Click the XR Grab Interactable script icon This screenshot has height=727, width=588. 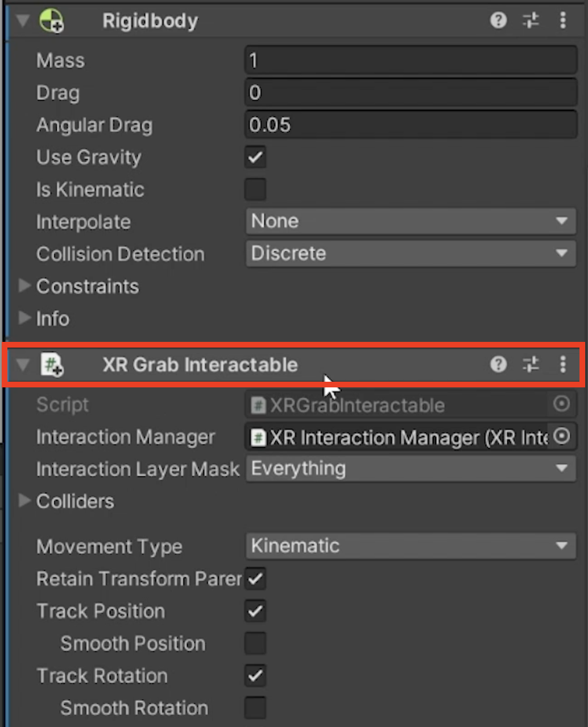tap(52, 365)
